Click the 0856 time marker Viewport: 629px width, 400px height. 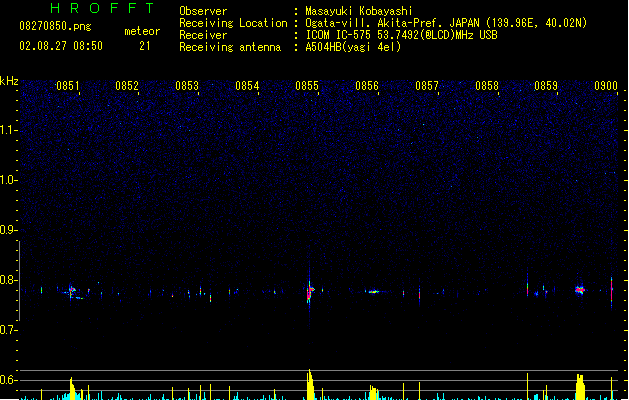tap(367, 86)
